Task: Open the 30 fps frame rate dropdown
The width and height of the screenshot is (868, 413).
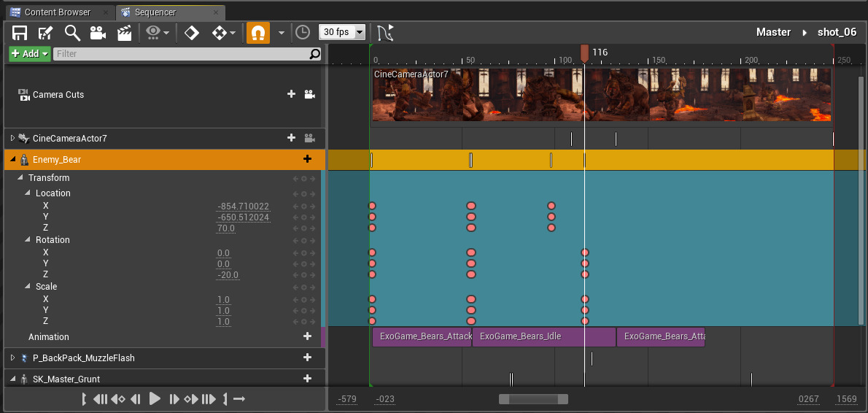Action: pyautogui.click(x=341, y=32)
